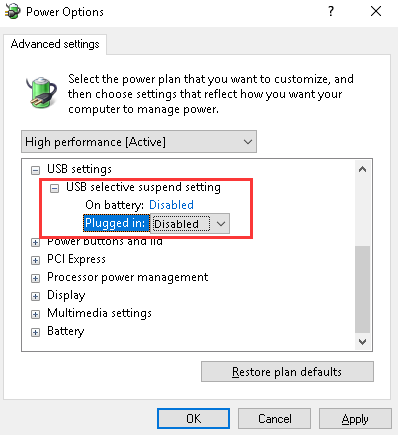This screenshot has height=435, width=398.
Task: Click the green battery plug icon
Action: point(41,92)
